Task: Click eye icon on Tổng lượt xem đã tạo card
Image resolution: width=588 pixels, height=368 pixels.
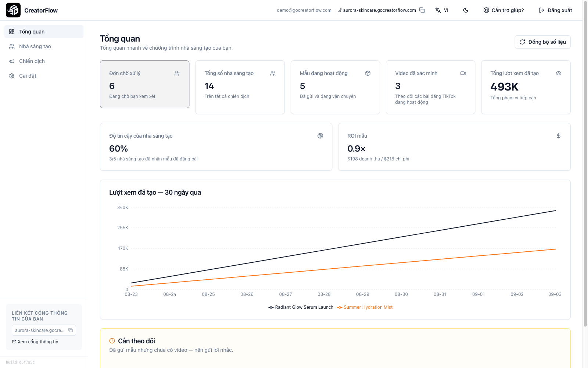Action: point(559,73)
